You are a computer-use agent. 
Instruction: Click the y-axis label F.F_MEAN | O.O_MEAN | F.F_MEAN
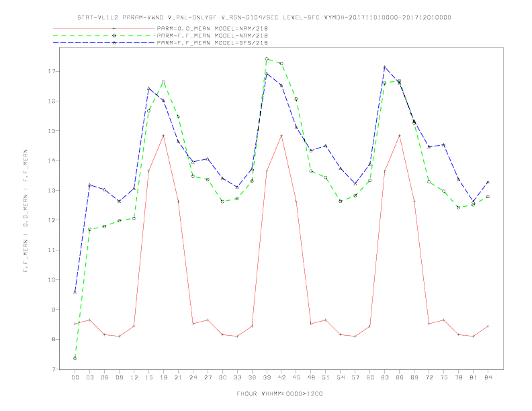[26, 211]
